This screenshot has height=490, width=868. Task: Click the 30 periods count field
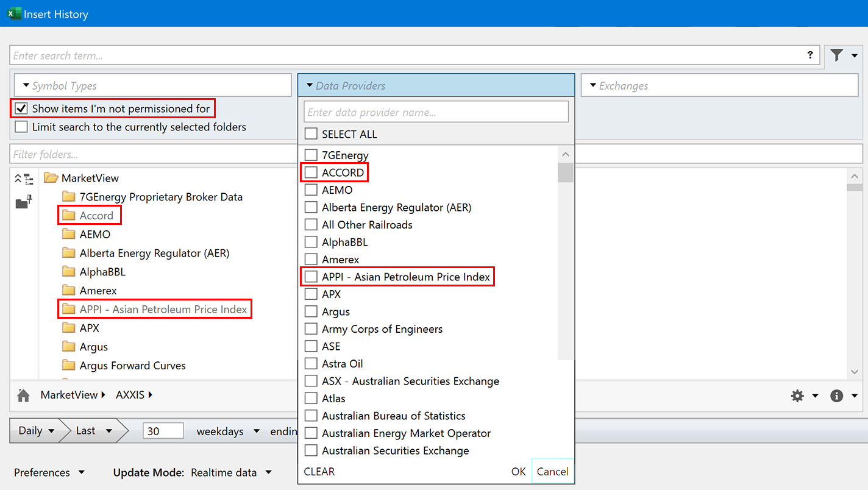pyautogui.click(x=163, y=431)
